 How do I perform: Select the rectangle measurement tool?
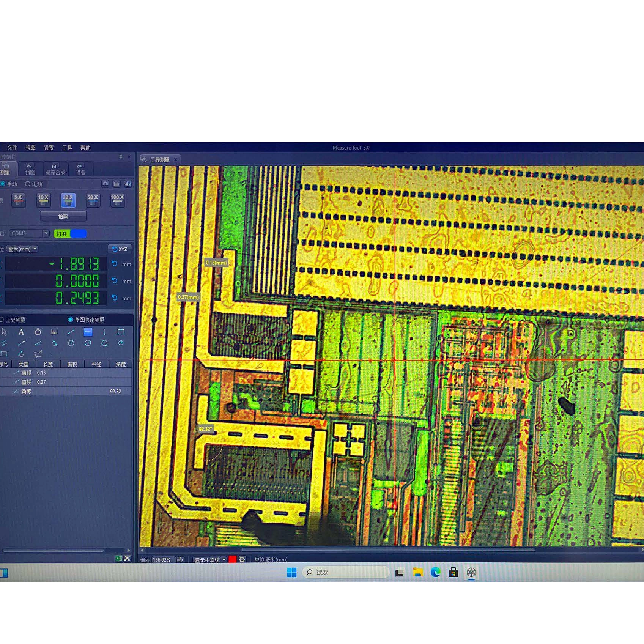[4, 354]
